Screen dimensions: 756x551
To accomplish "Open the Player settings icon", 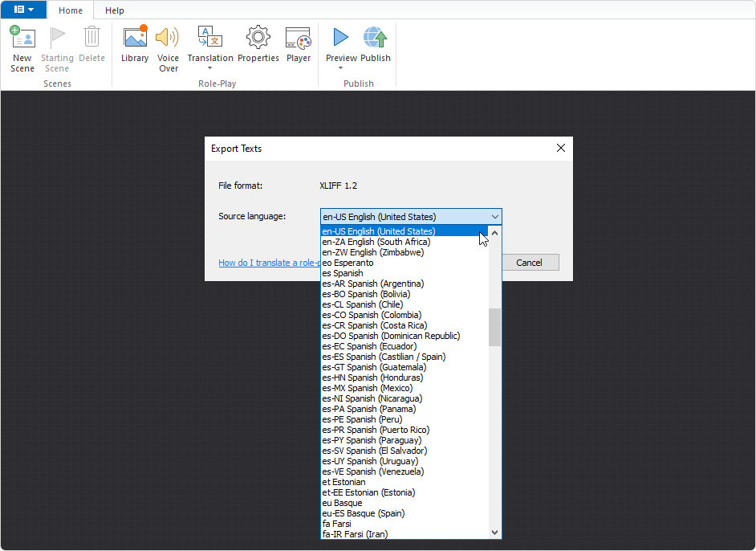I will click(x=299, y=39).
